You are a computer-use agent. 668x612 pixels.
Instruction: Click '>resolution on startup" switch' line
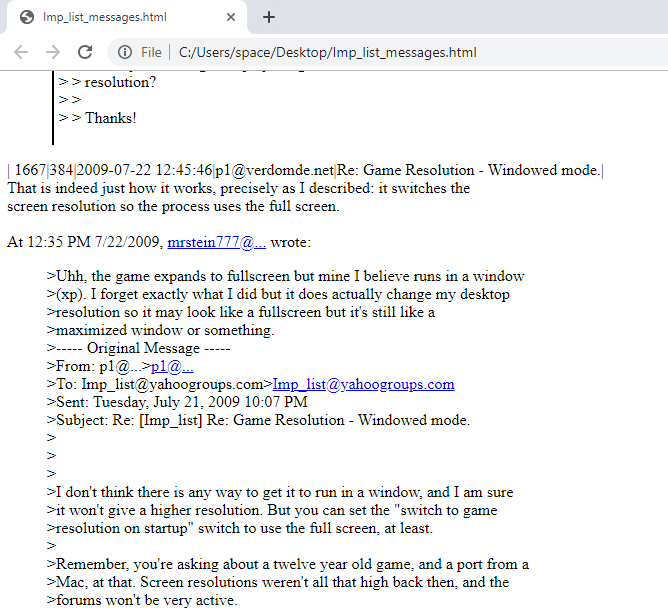coord(240,528)
